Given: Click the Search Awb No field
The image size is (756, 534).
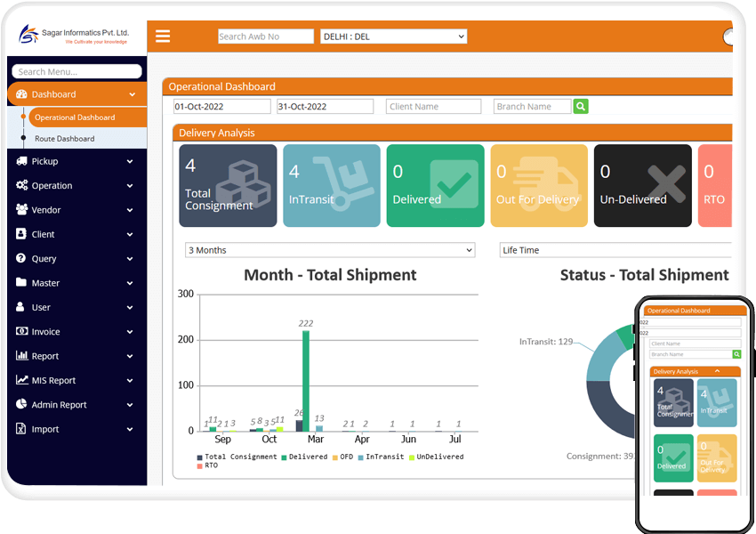Looking at the screenshot, I should (266, 36).
